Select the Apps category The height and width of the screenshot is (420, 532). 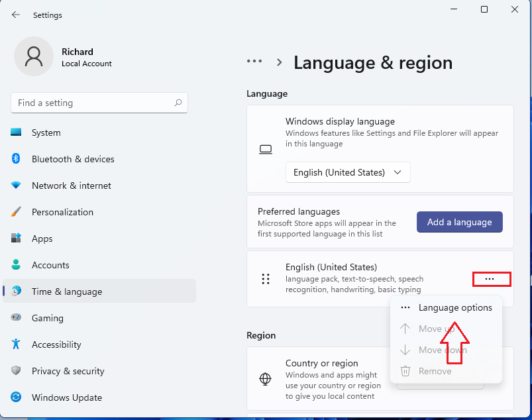point(42,238)
